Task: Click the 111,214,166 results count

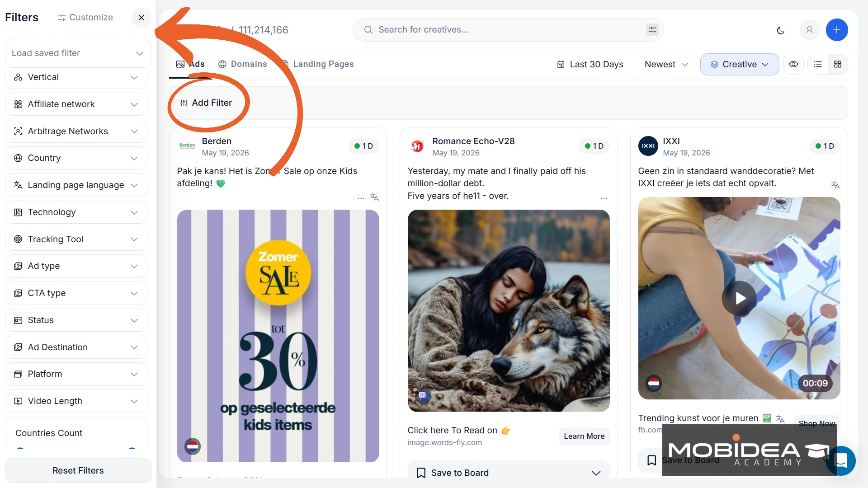Action: pyautogui.click(x=263, y=30)
